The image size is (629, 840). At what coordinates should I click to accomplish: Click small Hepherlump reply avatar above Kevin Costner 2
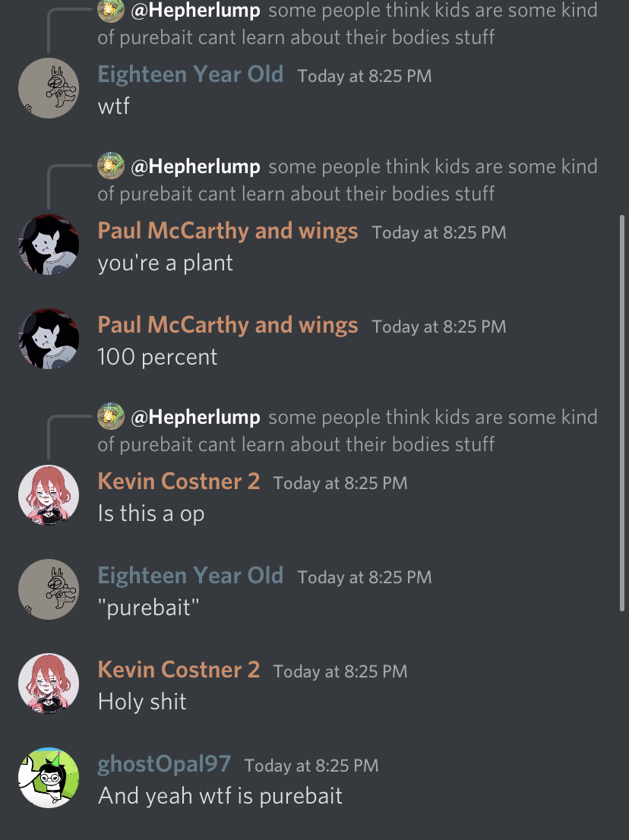pyautogui.click(x=111, y=416)
